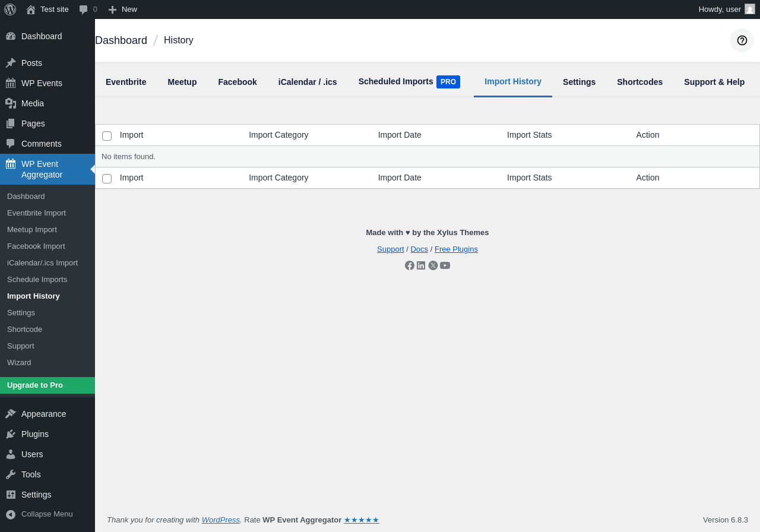
Task: Switch to the Settings tab
Action: [579, 82]
